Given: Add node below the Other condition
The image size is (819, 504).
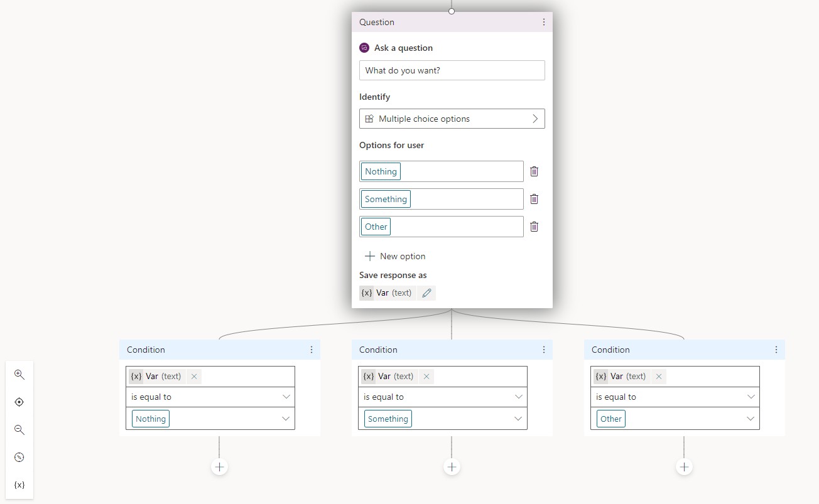Looking at the screenshot, I should (x=684, y=467).
